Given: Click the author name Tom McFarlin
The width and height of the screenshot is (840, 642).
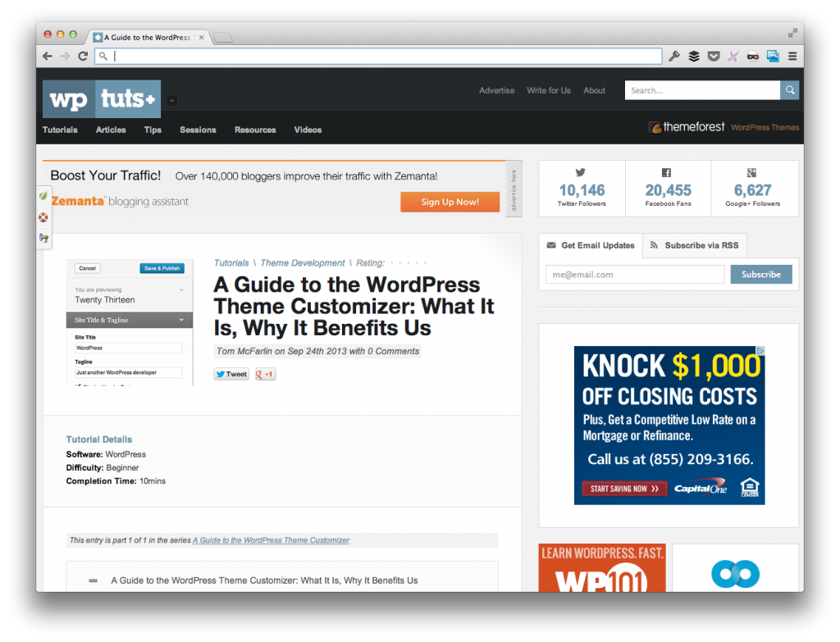Looking at the screenshot, I should (x=244, y=351).
